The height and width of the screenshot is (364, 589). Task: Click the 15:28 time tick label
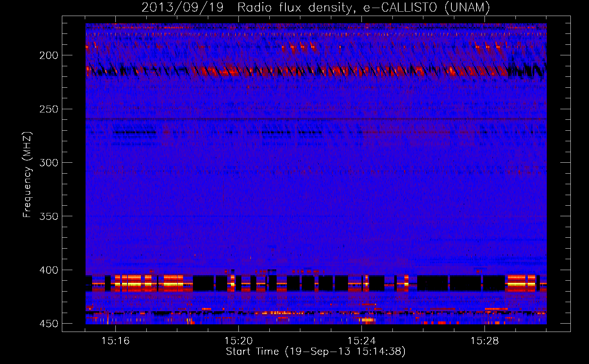(x=485, y=341)
